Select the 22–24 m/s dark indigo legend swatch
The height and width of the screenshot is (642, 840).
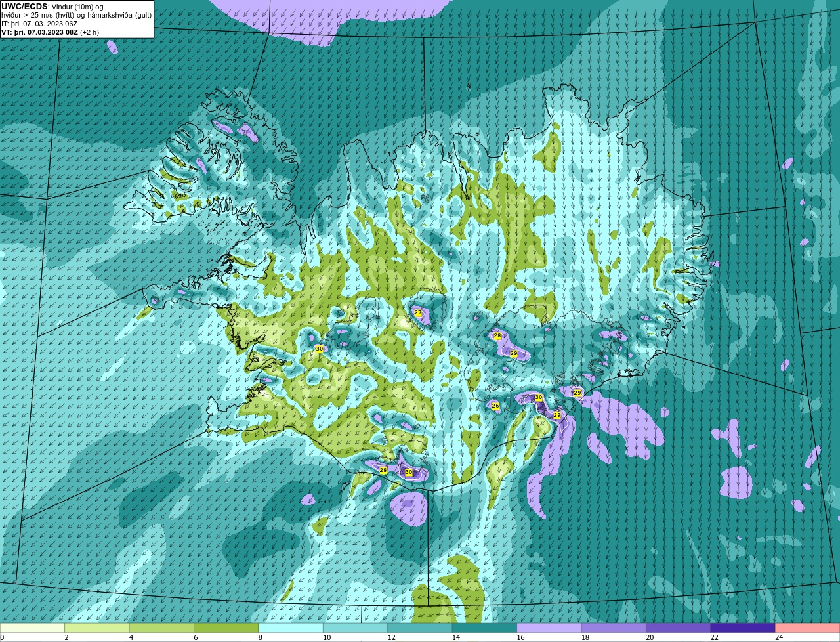point(743,628)
